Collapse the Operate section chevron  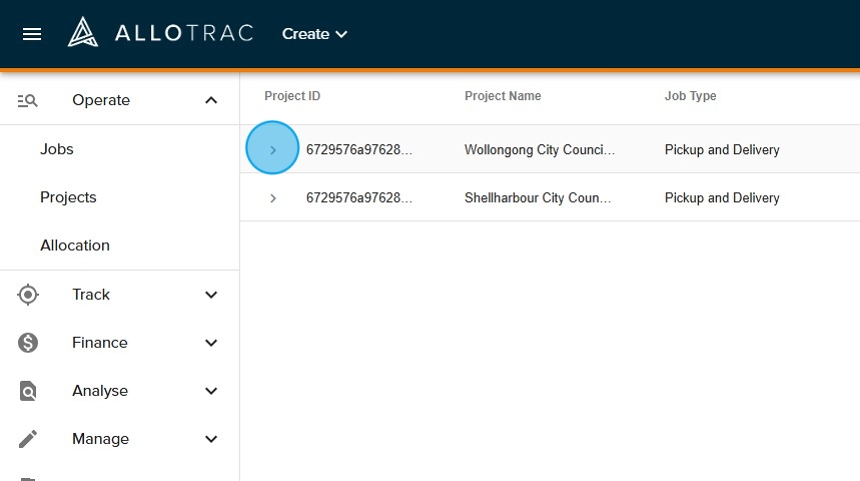tap(211, 100)
